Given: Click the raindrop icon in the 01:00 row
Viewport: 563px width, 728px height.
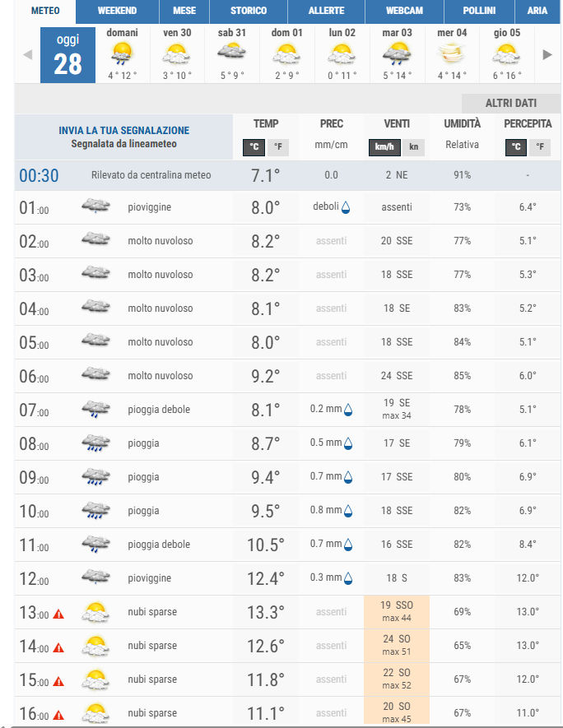Looking at the screenshot, I should click(347, 207).
